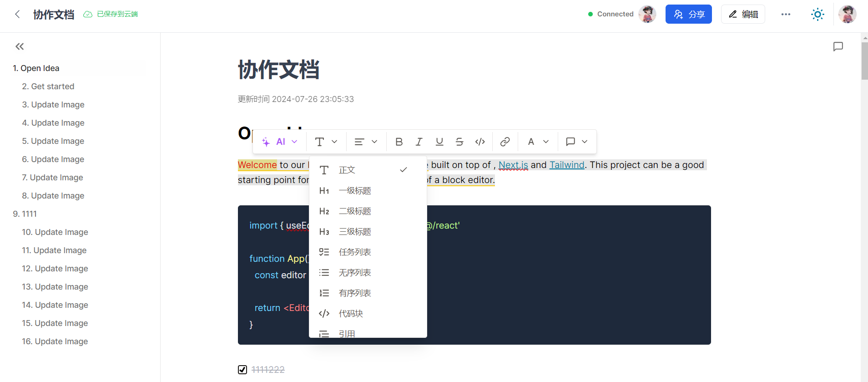868x382 pixels.
Task: Jump to 7. Update Image in outline
Action: pyautogui.click(x=52, y=178)
